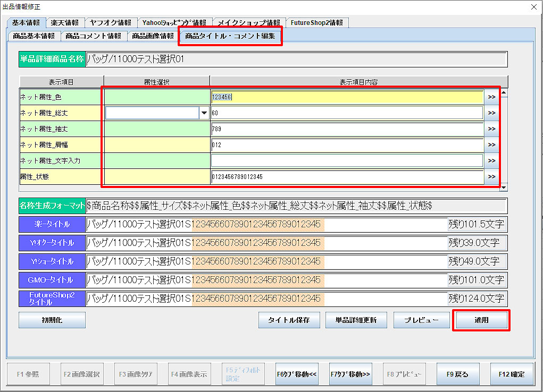
Task: Open the 属性選択 dropdown for ネット属性_総丈
Action: (x=204, y=113)
